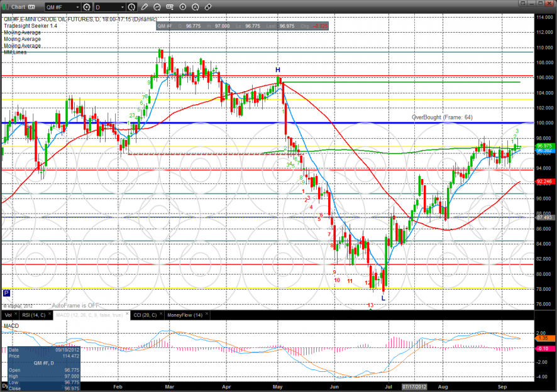This screenshot has height=392, width=557.
Task: Switch to the MoneyFlow (14) tab
Action: tap(184, 315)
